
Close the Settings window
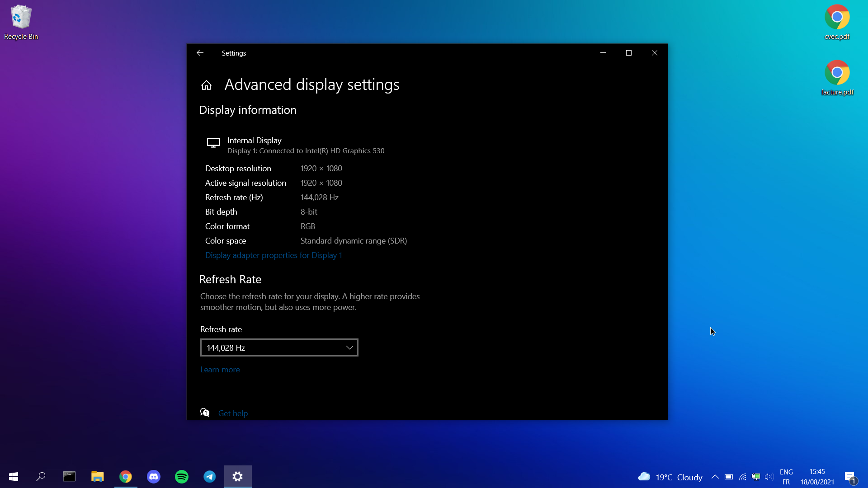[654, 53]
